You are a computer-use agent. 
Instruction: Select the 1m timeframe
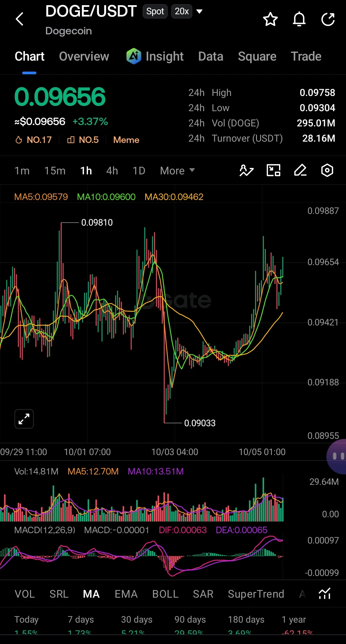point(22,170)
